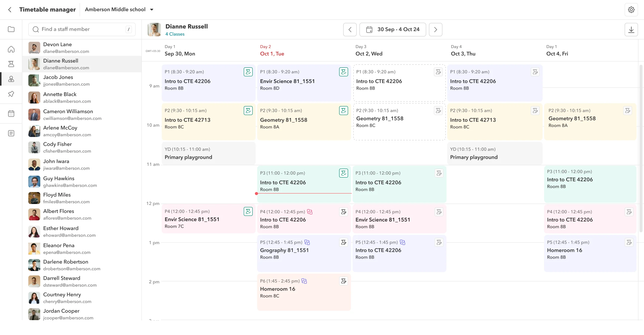This screenshot has width=644, height=335.
Task: Click the vertical scrollbar on timetable
Action: (x=641, y=149)
